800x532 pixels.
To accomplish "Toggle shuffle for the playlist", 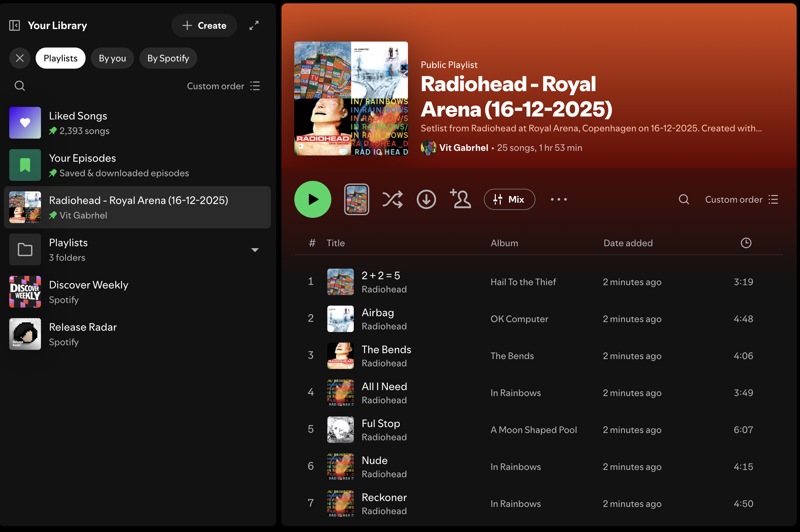I will tap(392, 199).
